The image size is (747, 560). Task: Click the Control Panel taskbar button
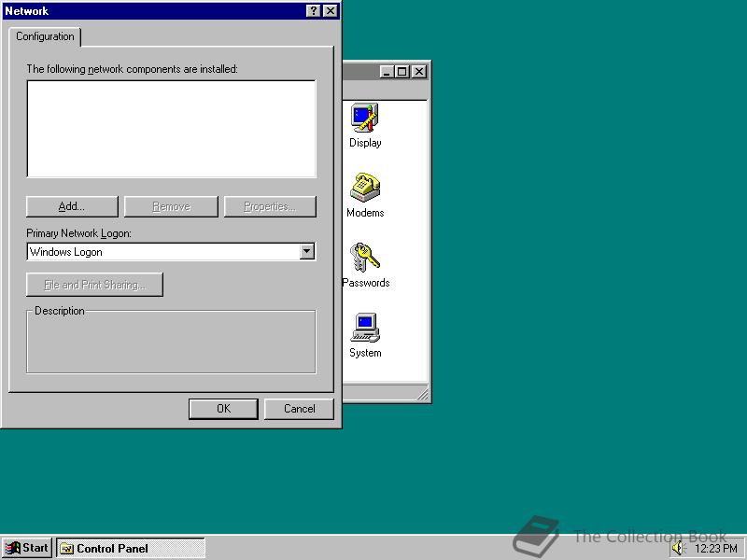[x=131, y=548]
